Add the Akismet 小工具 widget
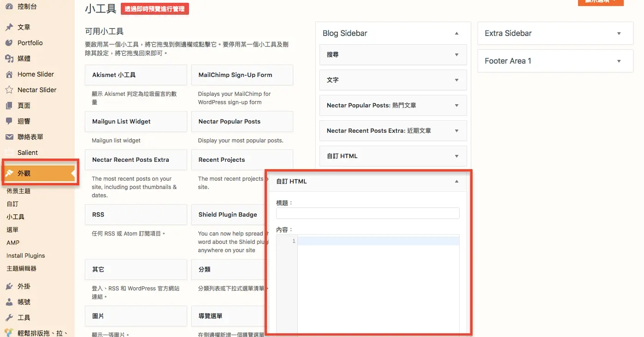The height and width of the screenshot is (337, 644). [x=136, y=75]
